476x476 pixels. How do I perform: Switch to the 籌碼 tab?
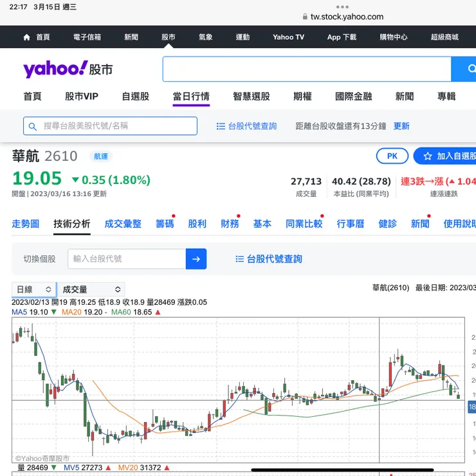[x=165, y=224]
